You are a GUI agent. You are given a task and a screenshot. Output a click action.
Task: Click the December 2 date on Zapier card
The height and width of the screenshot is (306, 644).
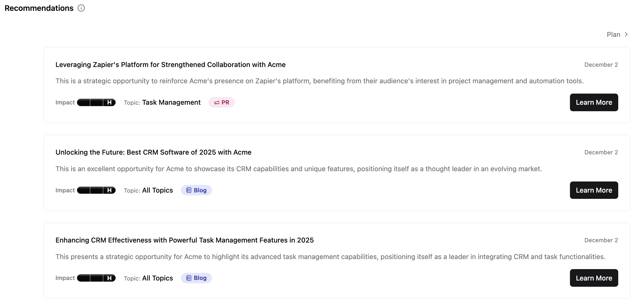(601, 65)
